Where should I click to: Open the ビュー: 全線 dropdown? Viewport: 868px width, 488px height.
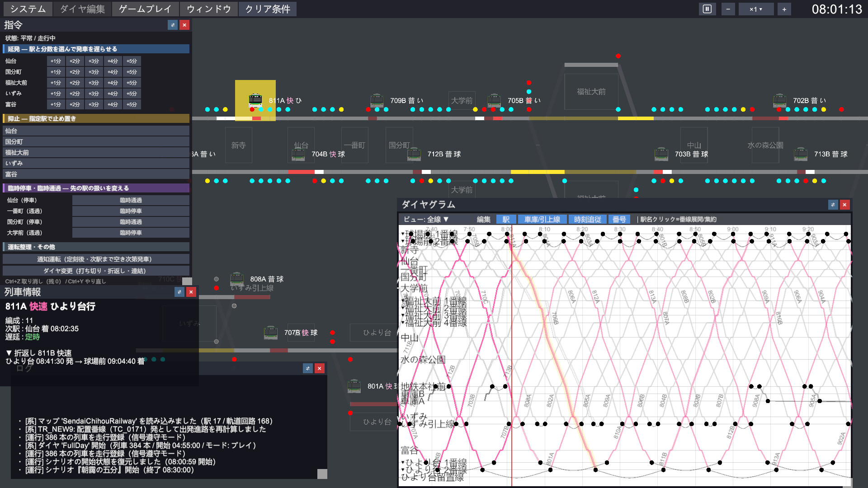(x=426, y=219)
